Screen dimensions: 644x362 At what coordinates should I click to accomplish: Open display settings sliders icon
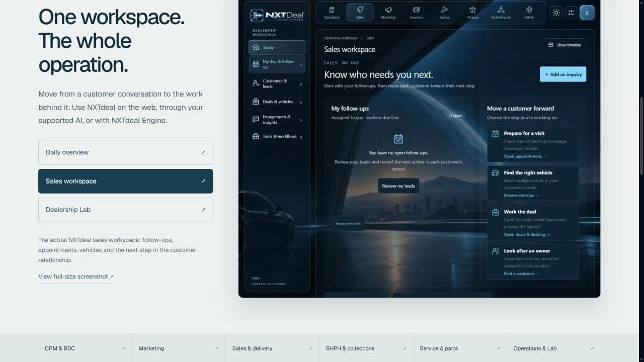tap(571, 13)
